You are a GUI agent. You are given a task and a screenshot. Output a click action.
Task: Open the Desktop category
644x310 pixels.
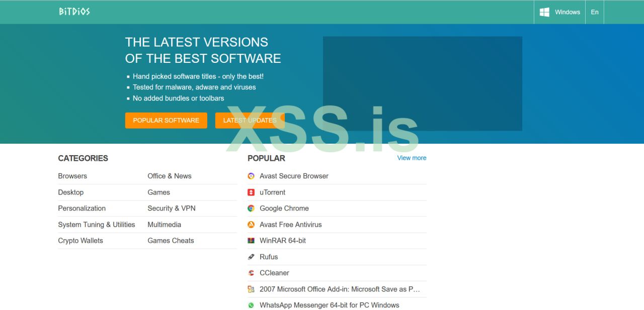point(71,192)
